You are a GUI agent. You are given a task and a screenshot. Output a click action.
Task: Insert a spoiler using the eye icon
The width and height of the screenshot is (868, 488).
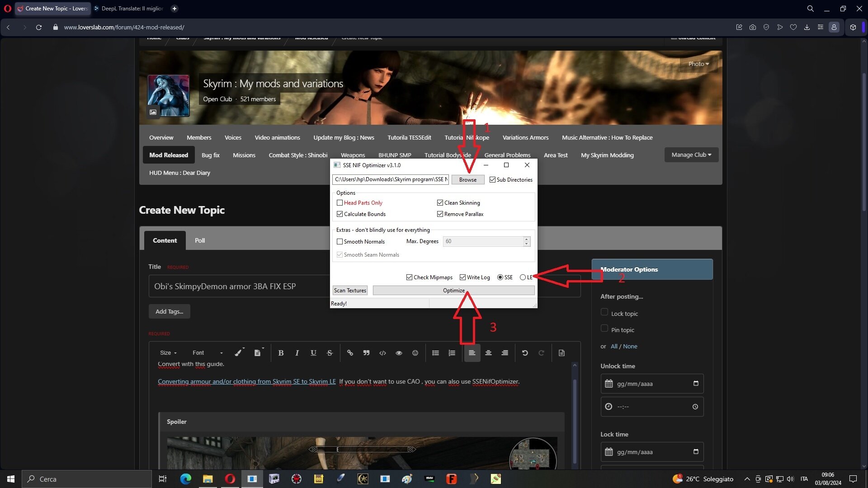tap(399, 353)
